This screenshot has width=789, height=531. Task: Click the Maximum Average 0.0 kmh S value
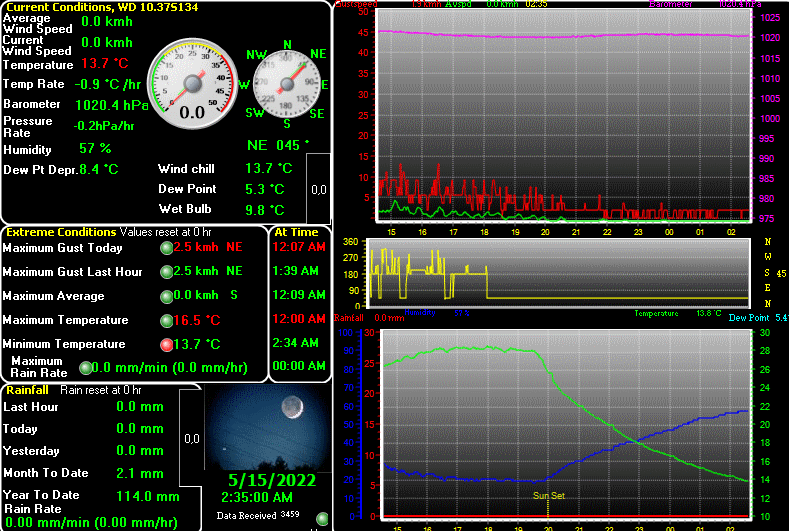point(206,295)
